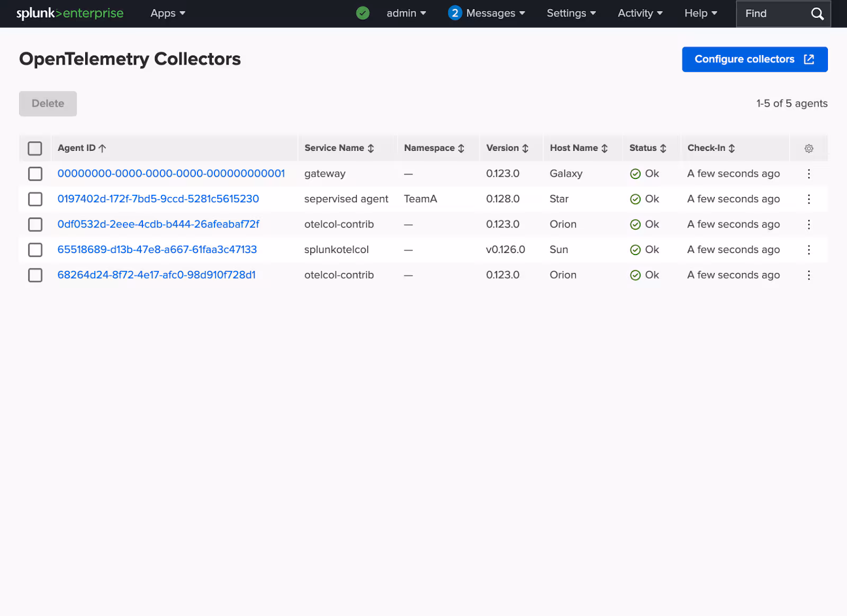The height and width of the screenshot is (616, 847).
Task: Open the Settings menu
Action: click(571, 13)
